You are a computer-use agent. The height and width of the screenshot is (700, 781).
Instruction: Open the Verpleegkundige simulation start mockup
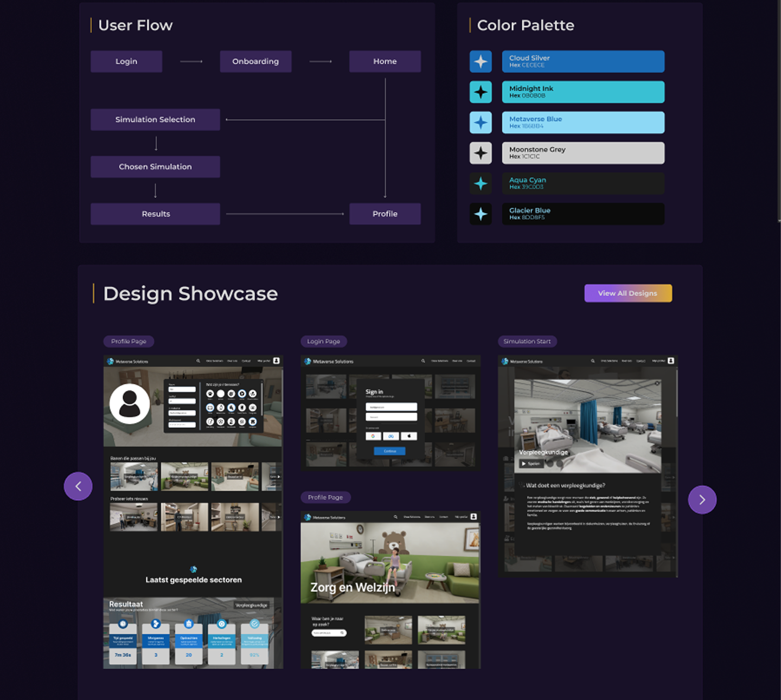588,466
